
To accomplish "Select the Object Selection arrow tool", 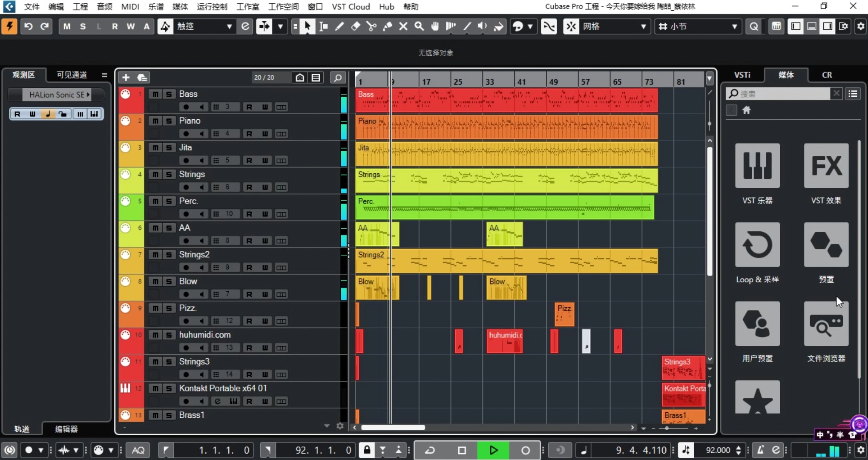I will [x=308, y=26].
